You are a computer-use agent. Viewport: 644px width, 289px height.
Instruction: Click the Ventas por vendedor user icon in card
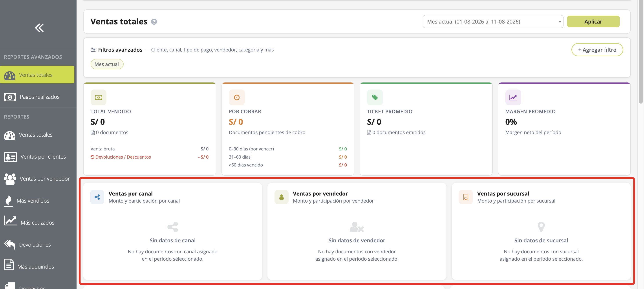pos(282,197)
